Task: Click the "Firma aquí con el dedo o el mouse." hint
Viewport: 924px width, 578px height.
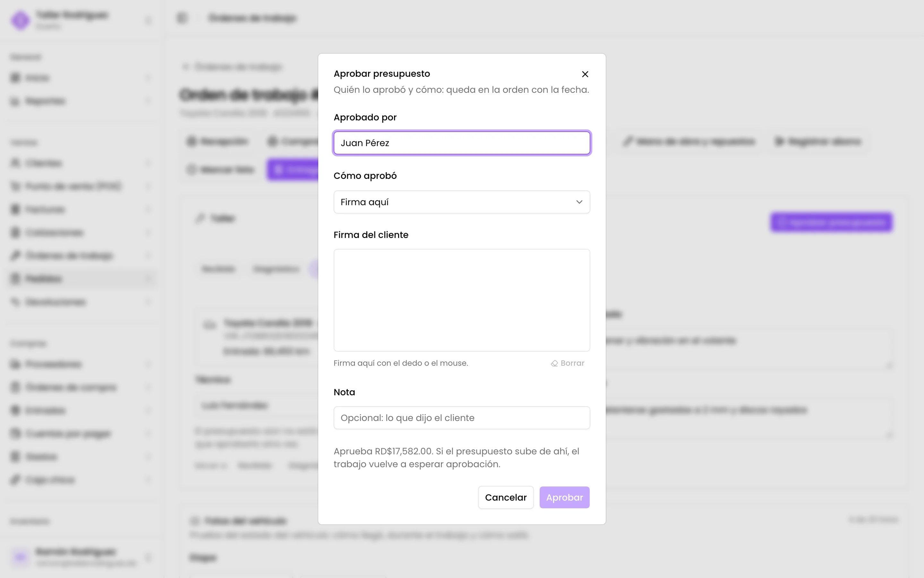Action: [400, 363]
